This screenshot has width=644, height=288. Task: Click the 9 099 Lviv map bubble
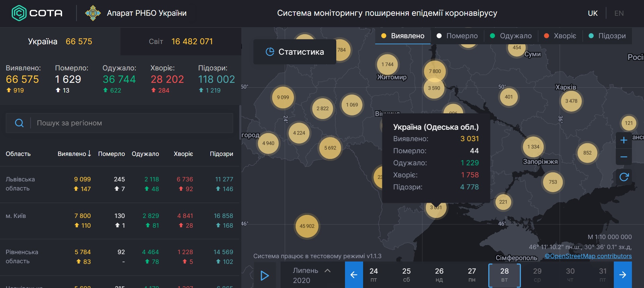click(283, 98)
